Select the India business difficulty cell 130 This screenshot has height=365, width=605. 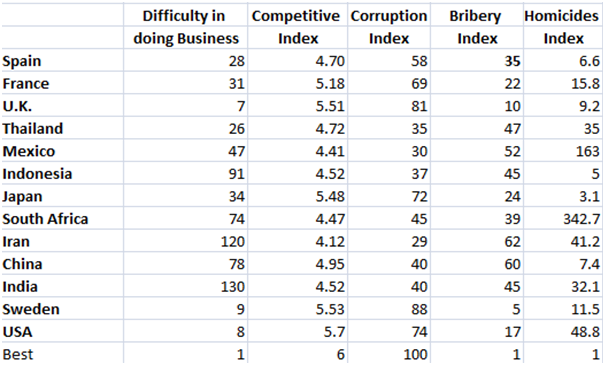click(x=185, y=287)
